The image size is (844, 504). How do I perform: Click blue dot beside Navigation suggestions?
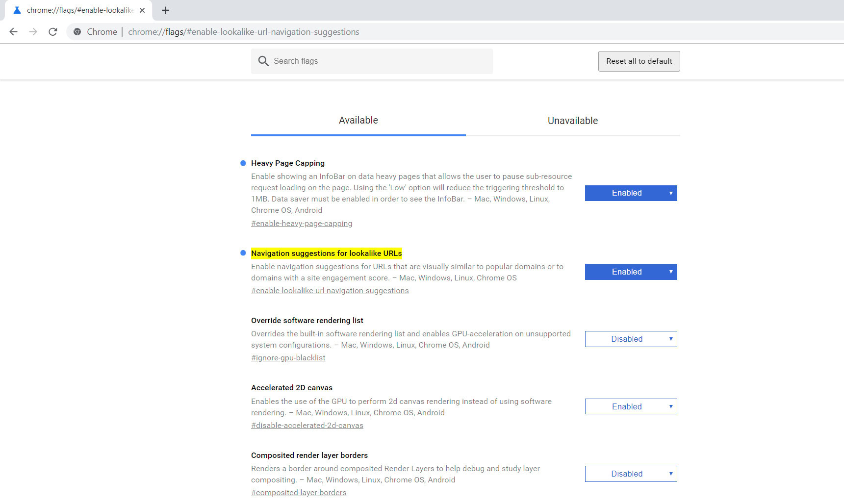click(243, 253)
